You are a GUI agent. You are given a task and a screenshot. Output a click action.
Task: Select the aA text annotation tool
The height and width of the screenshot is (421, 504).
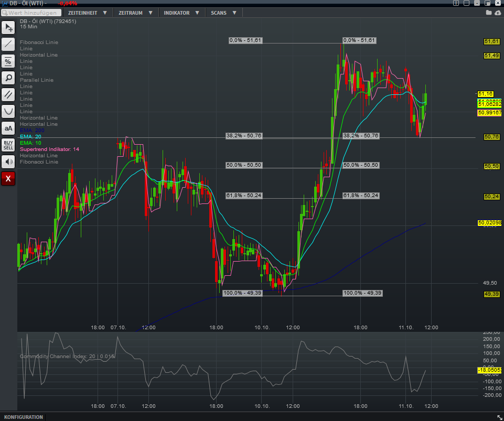click(8, 128)
